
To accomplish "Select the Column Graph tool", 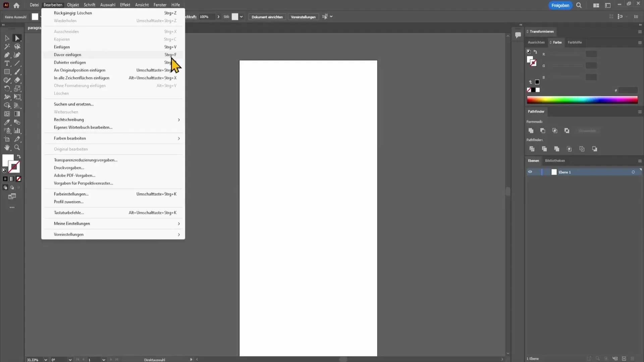I will pos(17,131).
